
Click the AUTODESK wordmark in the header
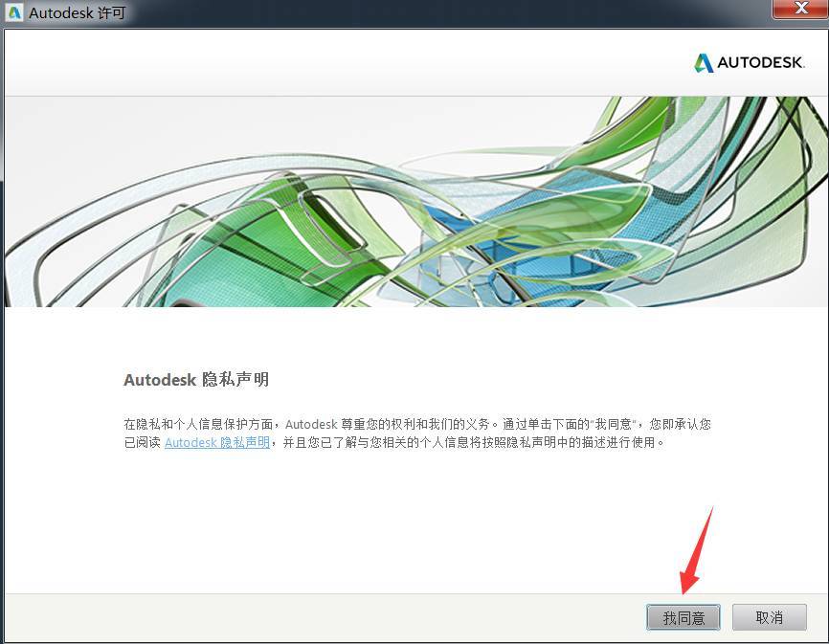759,63
